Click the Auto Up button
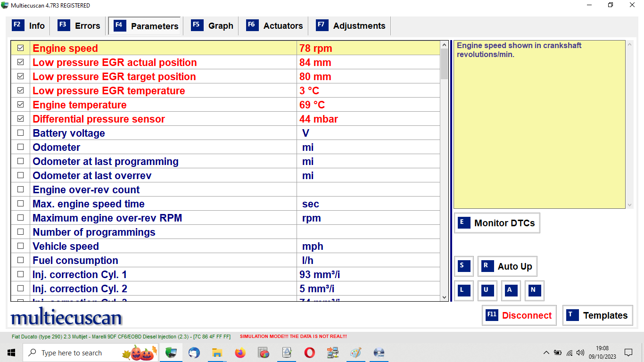The height and width of the screenshot is (362, 644). coord(507,266)
